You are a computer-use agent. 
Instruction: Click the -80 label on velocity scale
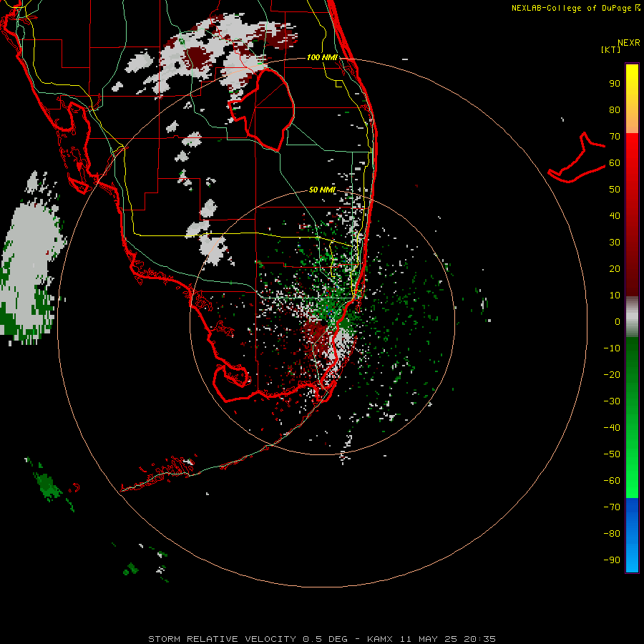tap(612, 534)
